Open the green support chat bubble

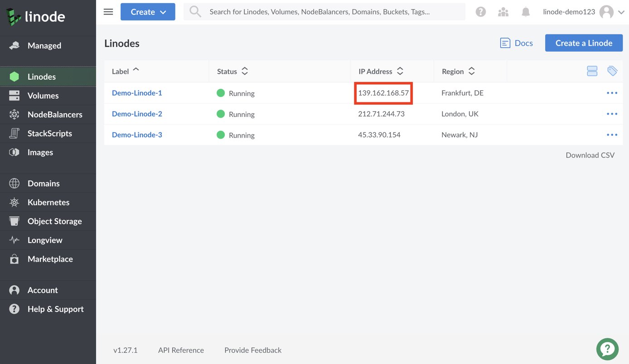607,349
